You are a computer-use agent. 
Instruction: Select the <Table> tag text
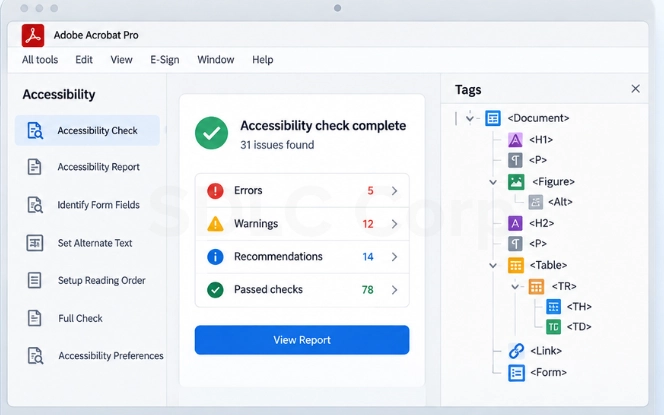pyautogui.click(x=548, y=265)
